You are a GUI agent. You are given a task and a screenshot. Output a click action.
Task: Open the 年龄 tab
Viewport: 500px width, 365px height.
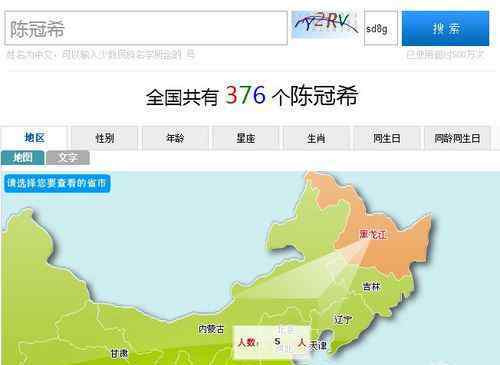point(175,138)
